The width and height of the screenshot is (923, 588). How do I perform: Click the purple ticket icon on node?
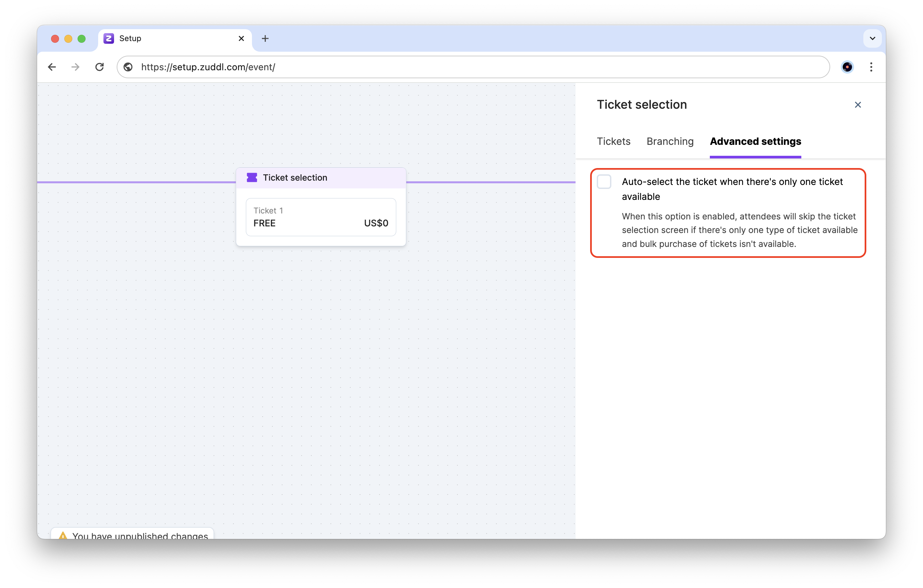[x=252, y=177]
